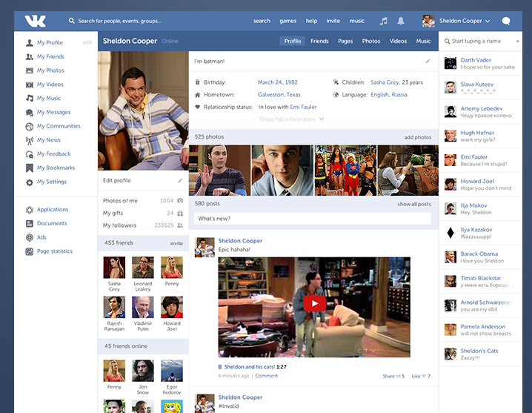This screenshot has height=413, width=532.
Task: Open the chat bubble icon in header
Action: (506, 21)
